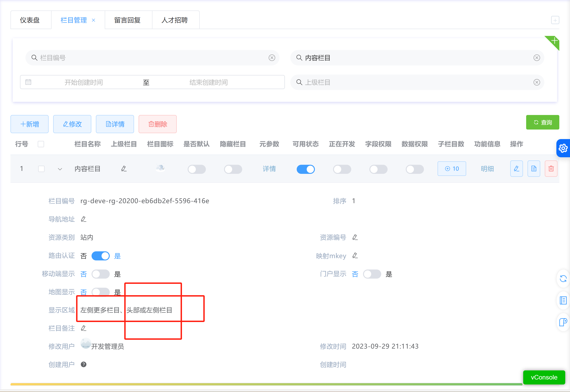Open 元参数 详情 link in row
This screenshot has width=570, height=392.
click(x=269, y=169)
